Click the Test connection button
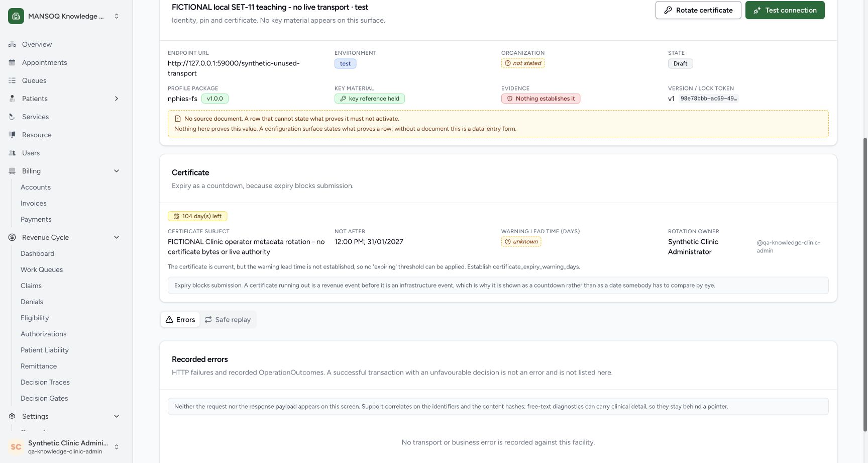868x463 pixels. coord(785,10)
